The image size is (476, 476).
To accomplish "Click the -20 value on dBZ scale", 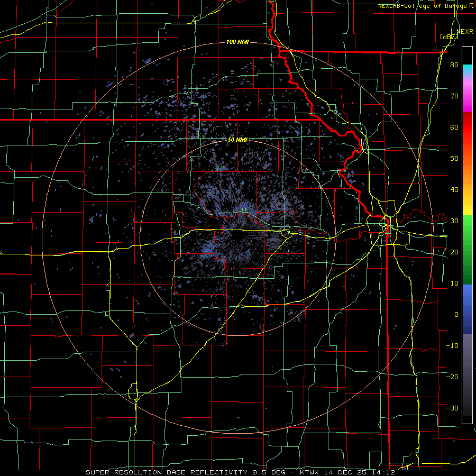I will tap(452, 377).
